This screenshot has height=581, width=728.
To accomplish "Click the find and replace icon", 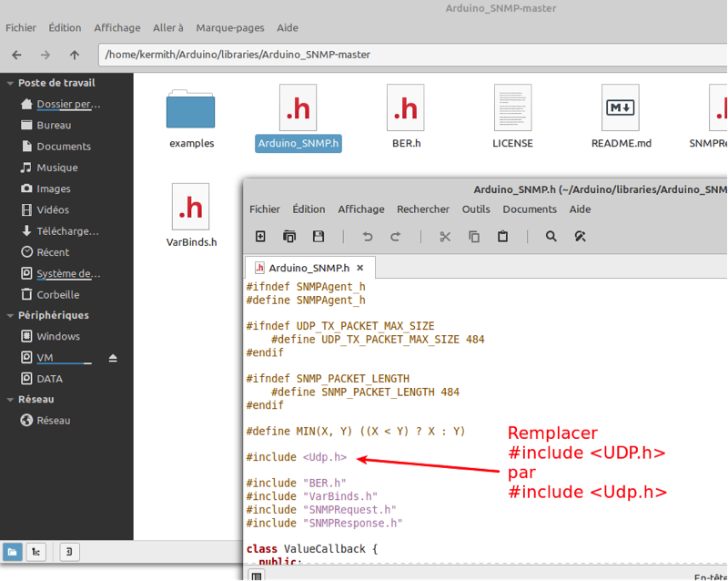I will click(580, 237).
